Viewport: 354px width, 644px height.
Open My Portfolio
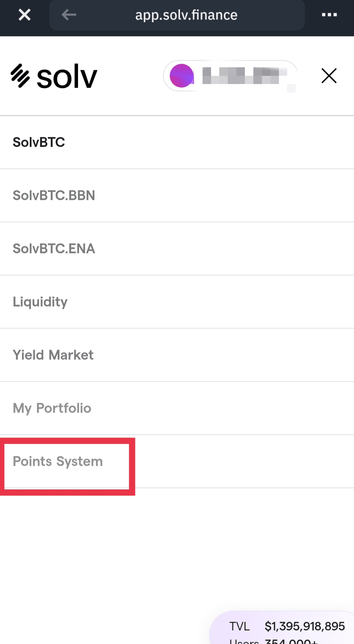pos(52,408)
